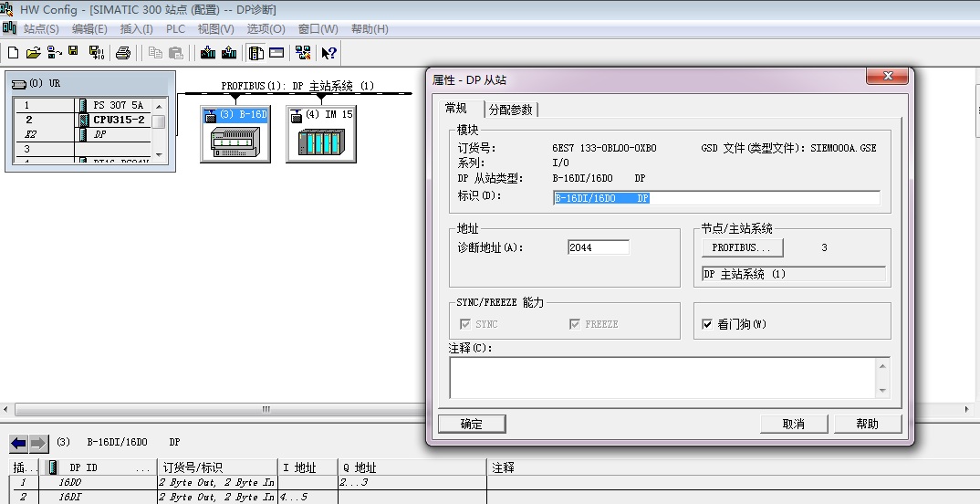Click inside the 注释(C) comment box
Image resolution: width=980 pixels, height=504 pixels.
click(663, 378)
